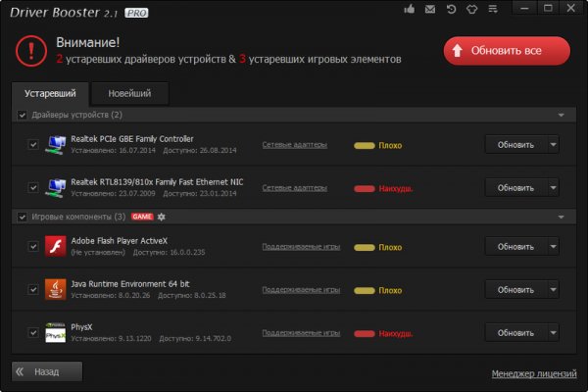Click yellow Плохо status bar for Adobe Flash

pyautogui.click(x=365, y=248)
